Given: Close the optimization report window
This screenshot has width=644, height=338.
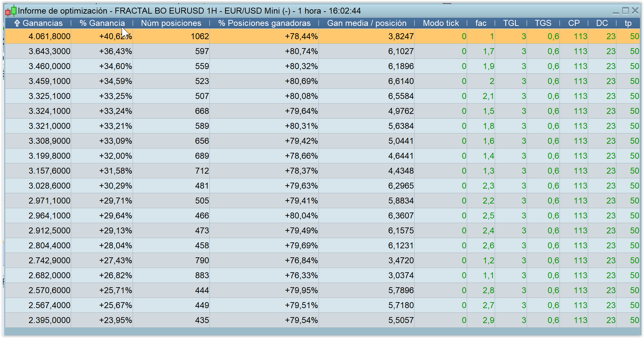Looking at the screenshot, I should pyautogui.click(x=635, y=11).
